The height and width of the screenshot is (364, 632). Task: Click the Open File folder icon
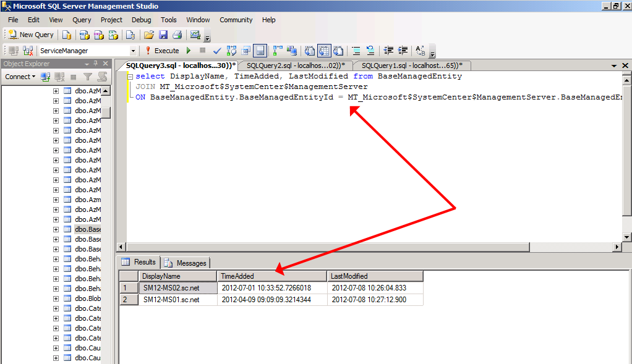148,35
